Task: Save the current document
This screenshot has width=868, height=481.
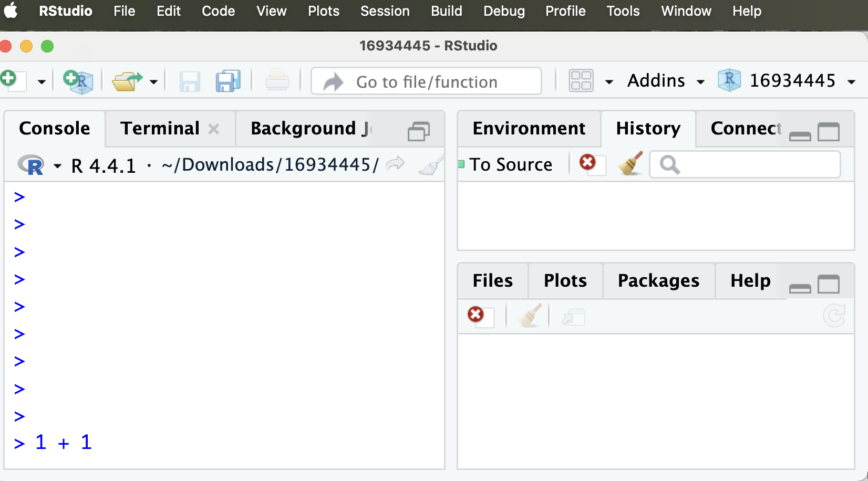Action: click(x=189, y=81)
